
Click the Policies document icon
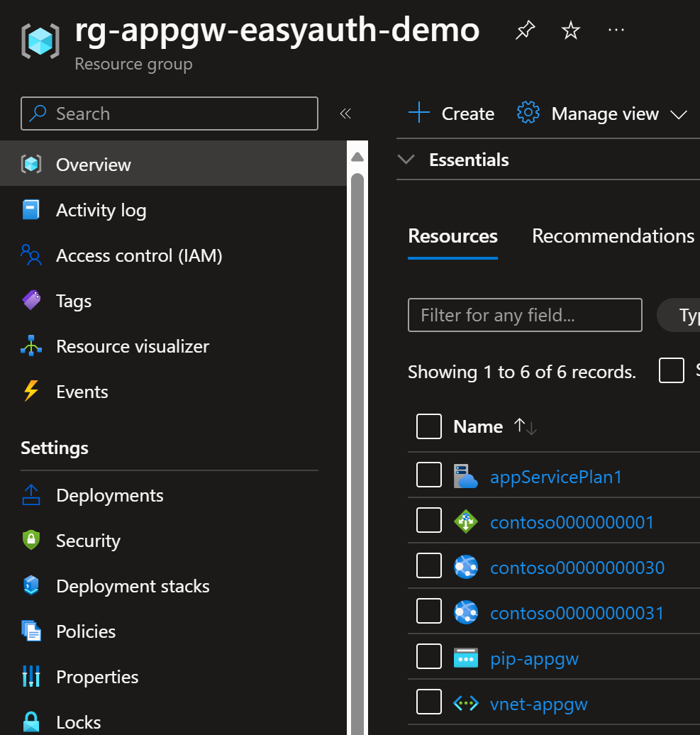pos(31,631)
